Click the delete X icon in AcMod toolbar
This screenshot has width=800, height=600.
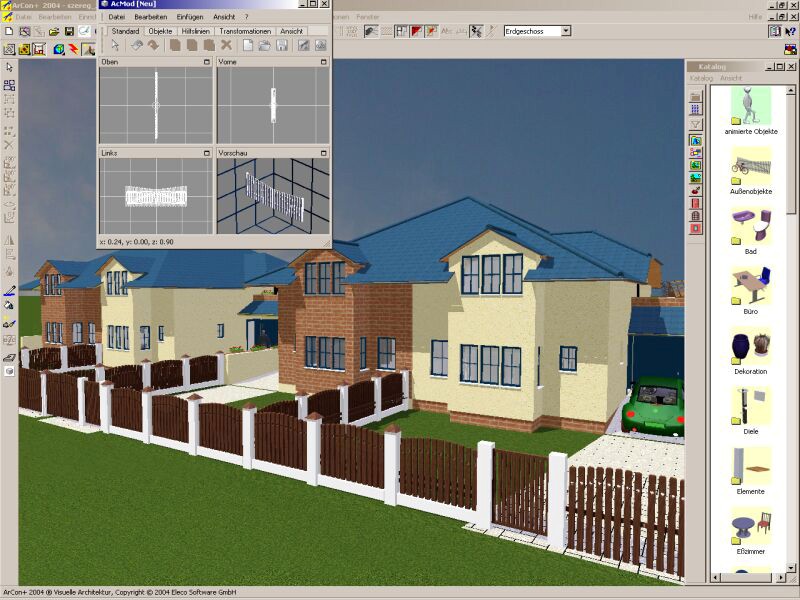tap(227, 45)
